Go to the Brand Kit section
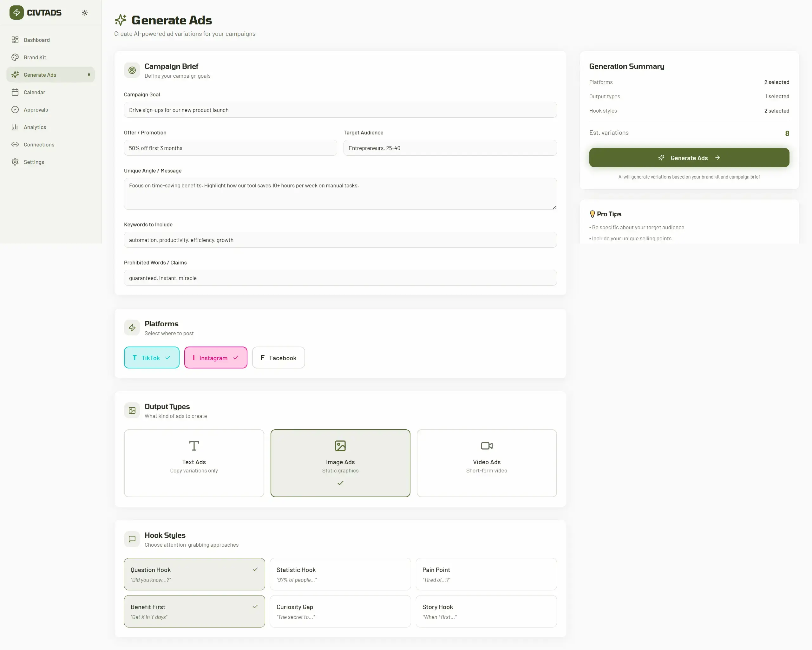812x650 pixels. tap(35, 57)
